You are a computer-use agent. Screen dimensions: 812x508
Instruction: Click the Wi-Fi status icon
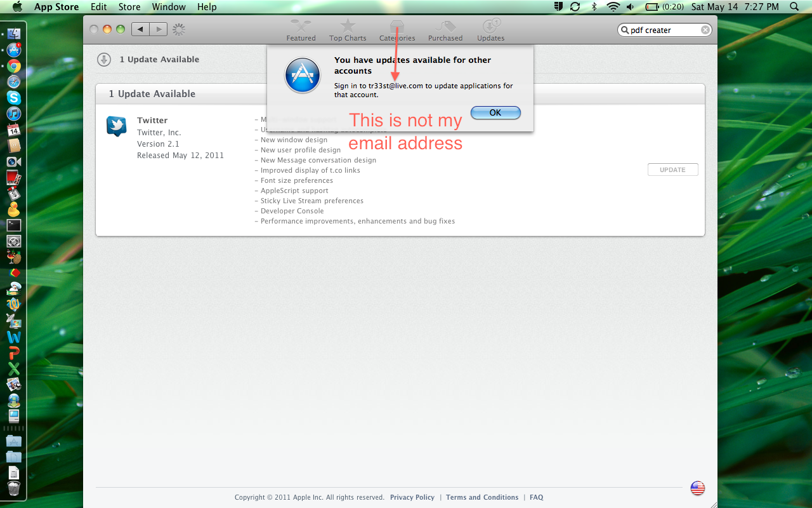tap(613, 7)
